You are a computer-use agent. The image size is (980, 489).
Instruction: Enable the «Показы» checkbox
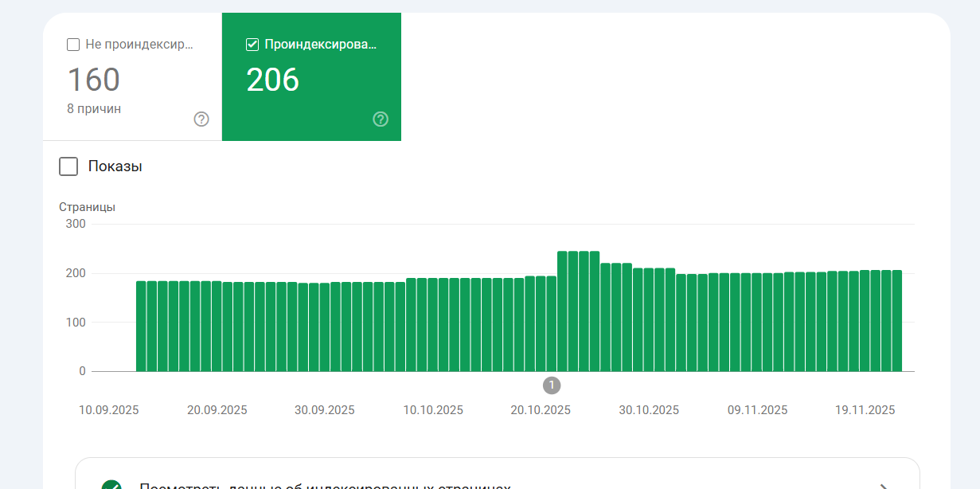(x=68, y=166)
